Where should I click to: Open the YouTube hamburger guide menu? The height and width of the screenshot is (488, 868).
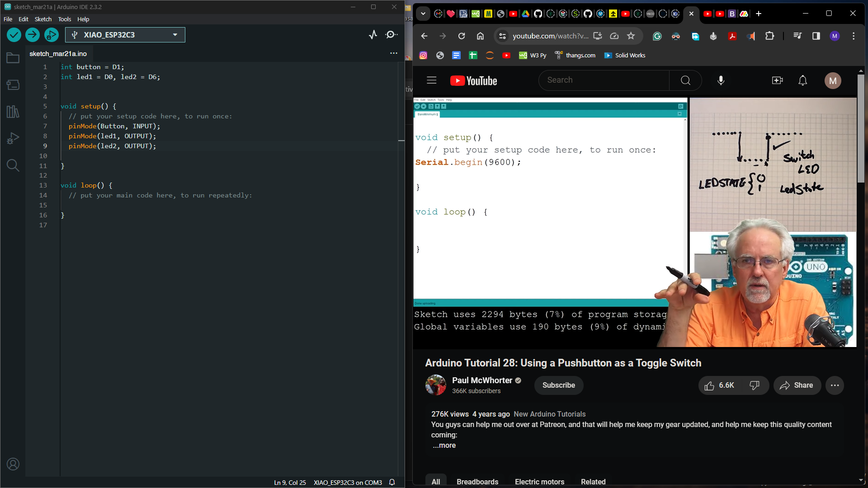(x=432, y=80)
